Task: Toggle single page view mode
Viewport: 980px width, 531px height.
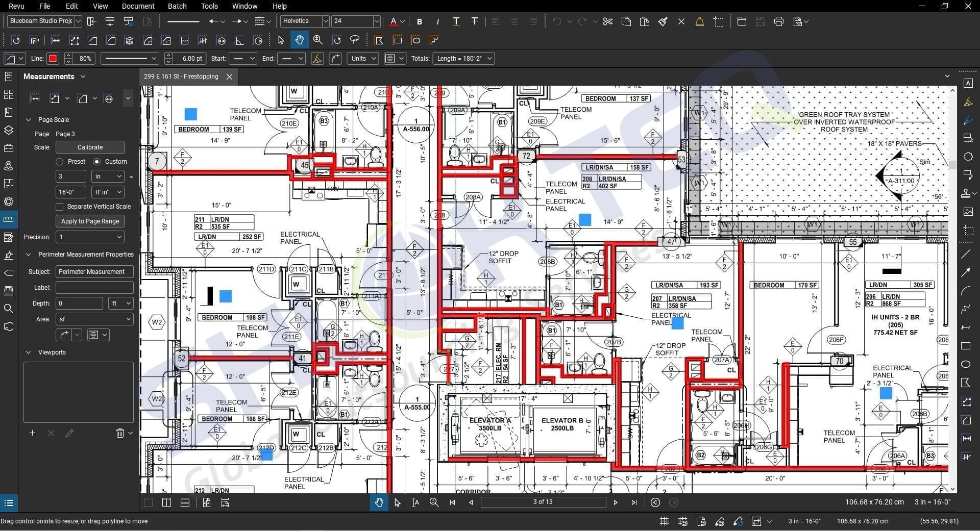Action: tap(149, 502)
